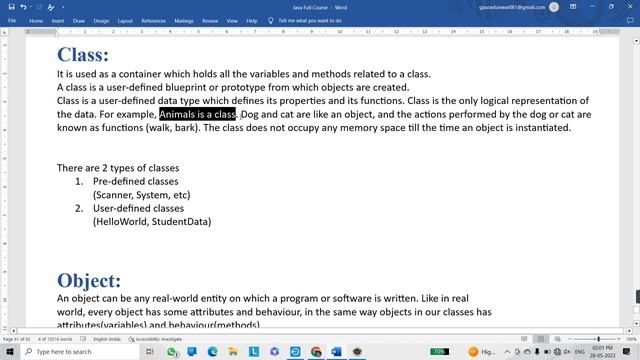
Task: Open the References tab
Action: 153,20
